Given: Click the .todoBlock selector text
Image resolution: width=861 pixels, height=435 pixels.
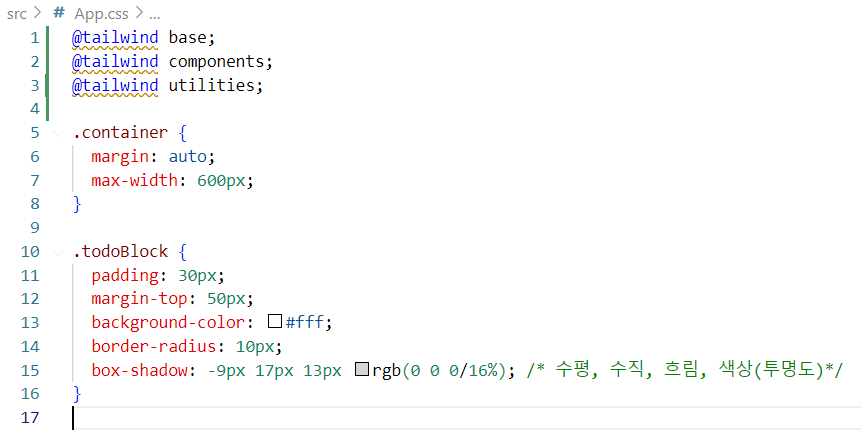Looking at the screenshot, I should pyautogui.click(x=120, y=252).
